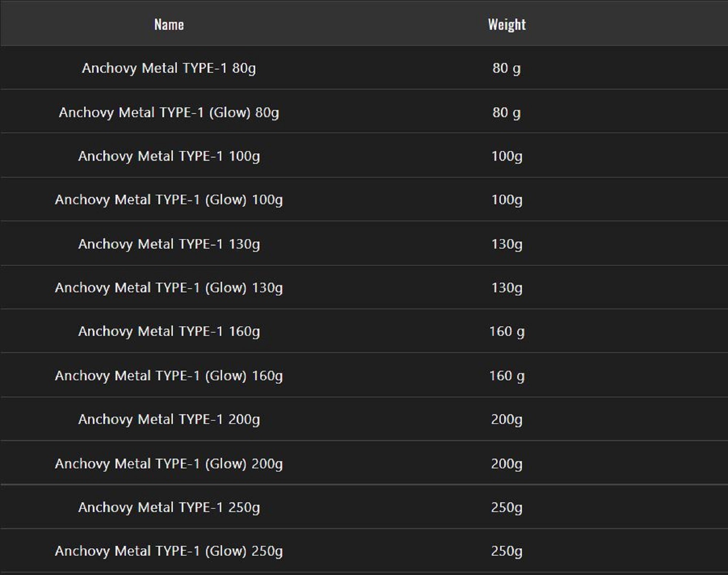Click weight value for TYPE-1 (Glow) 250g
This screenshot has height=575, width=728.
pos(507,551)
